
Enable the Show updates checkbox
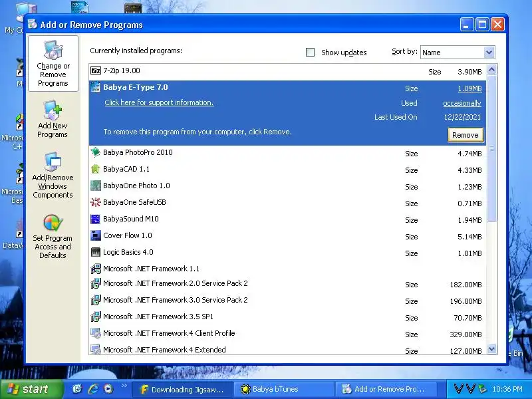[310, 53]
